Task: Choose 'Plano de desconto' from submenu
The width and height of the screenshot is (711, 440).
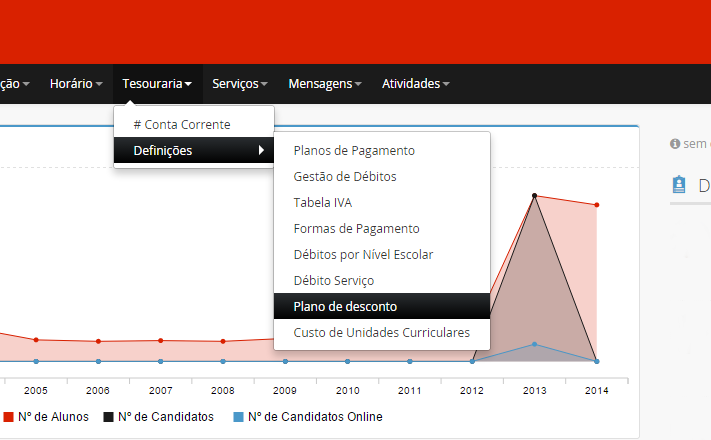Action: coord(345,306)
